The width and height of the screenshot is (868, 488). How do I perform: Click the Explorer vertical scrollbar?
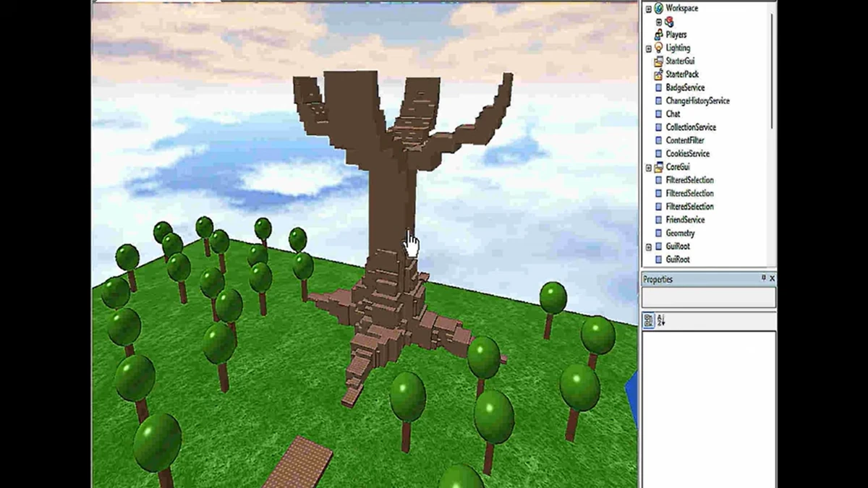pyautogui.click(x=773, y=72)
